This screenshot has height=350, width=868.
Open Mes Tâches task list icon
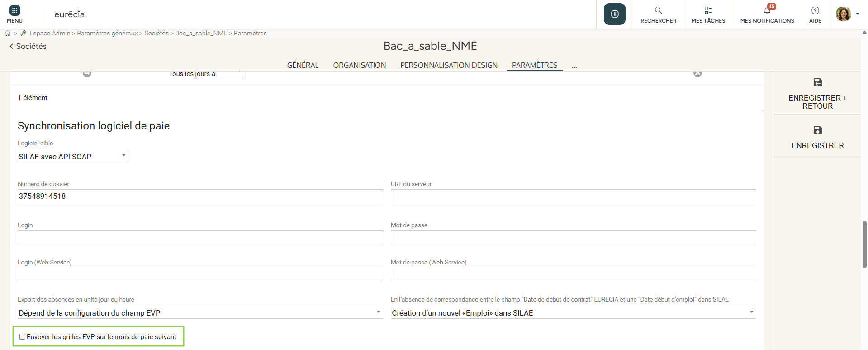[708, 10]
